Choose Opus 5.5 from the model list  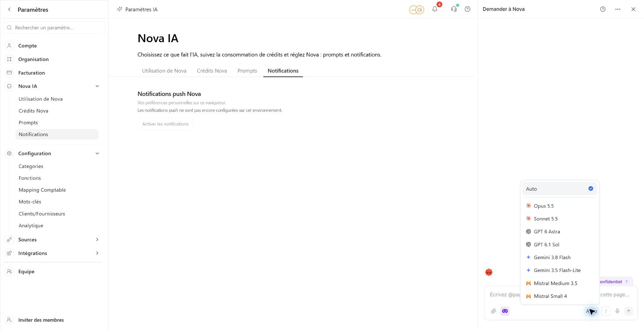coord(559,206)
